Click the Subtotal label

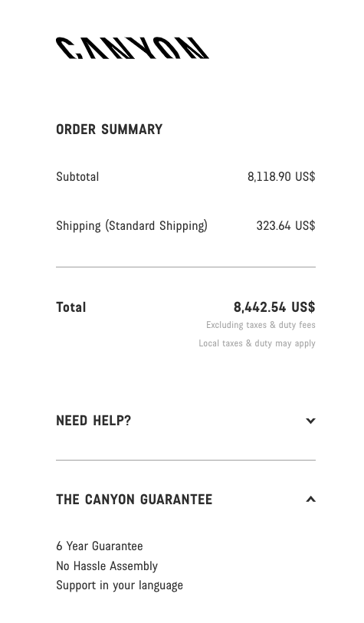coord(77,176)
